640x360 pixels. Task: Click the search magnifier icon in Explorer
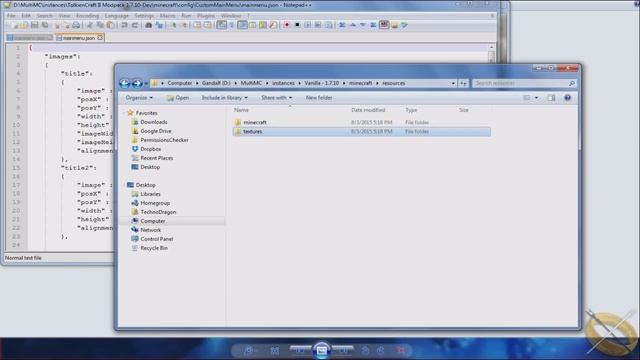pyautogui.click(x=571, y=83)
